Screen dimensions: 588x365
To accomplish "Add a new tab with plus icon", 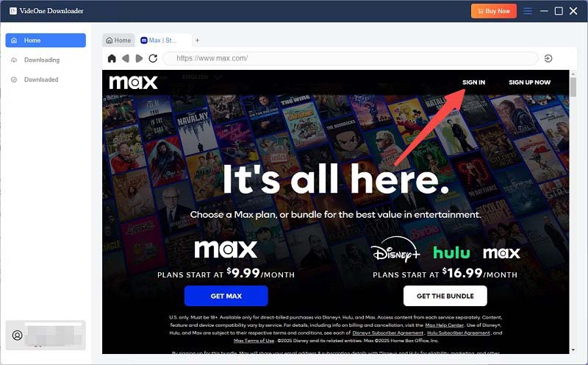I will click(x=197, y=40).
